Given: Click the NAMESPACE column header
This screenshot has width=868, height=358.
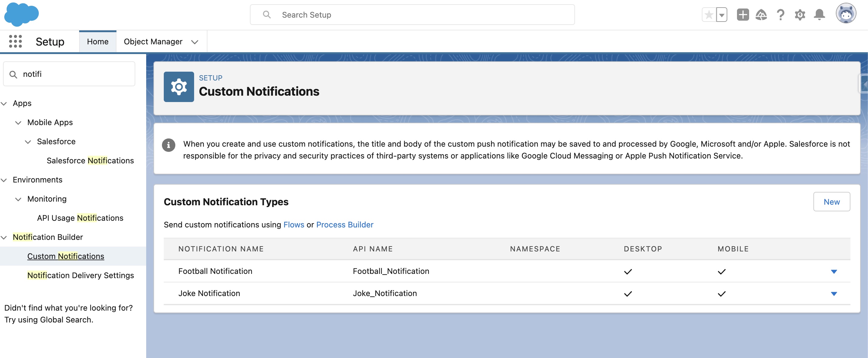Looking at the screenshot, I should click(x=535, y=249).
